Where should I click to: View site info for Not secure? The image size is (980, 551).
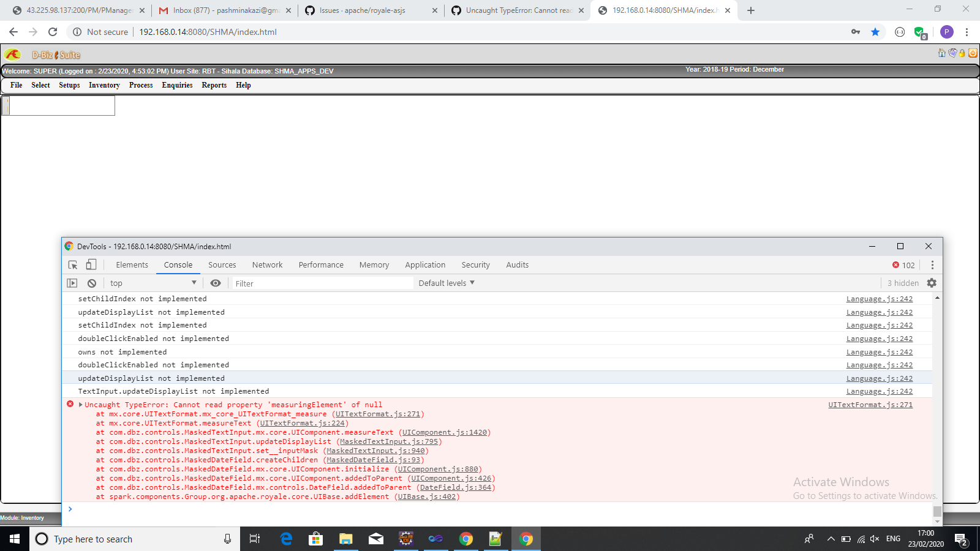coord(100,32)
